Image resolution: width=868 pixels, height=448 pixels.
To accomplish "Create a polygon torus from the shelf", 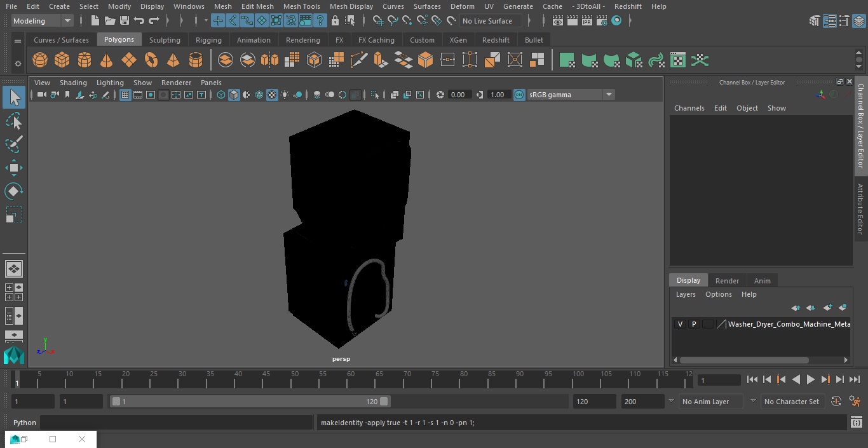I will tap(151, 60).
